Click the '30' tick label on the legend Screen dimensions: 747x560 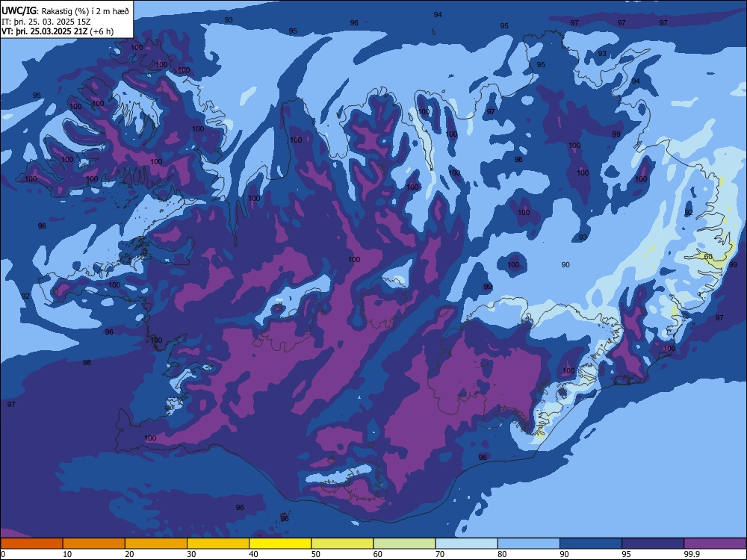[x=191, y=554]
